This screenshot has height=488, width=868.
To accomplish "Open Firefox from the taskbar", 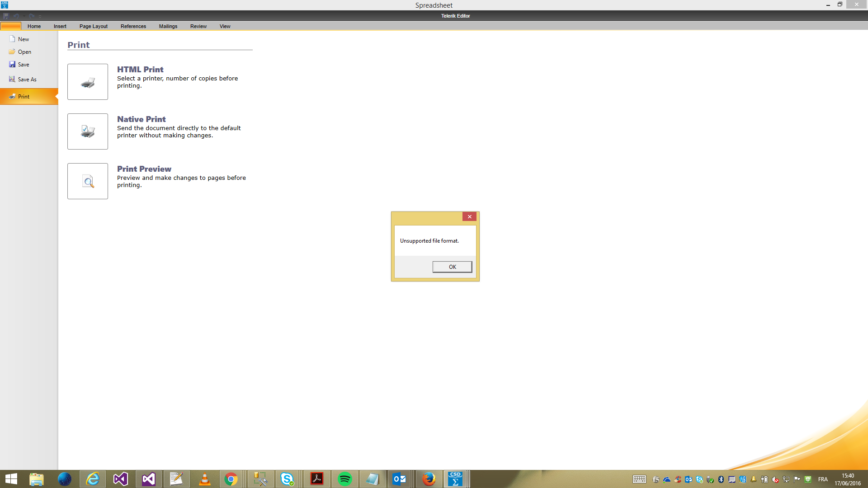I will coord(428,479).
